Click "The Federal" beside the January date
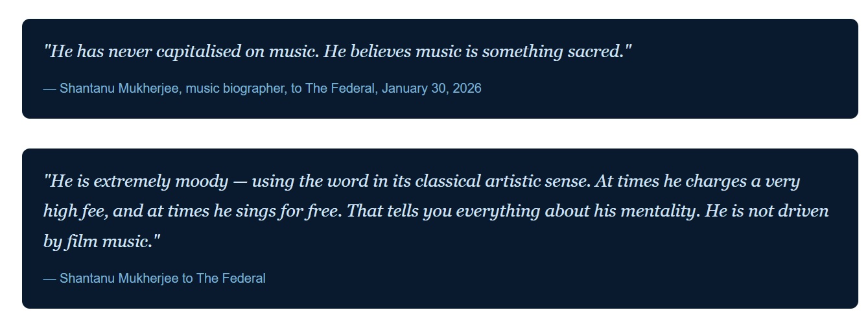 point(340,88)
